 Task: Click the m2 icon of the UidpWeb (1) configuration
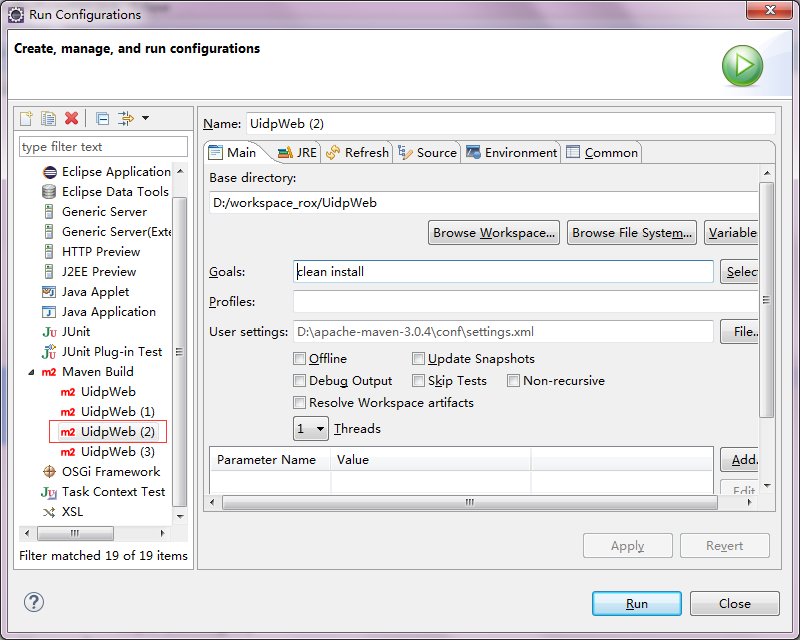68,412
